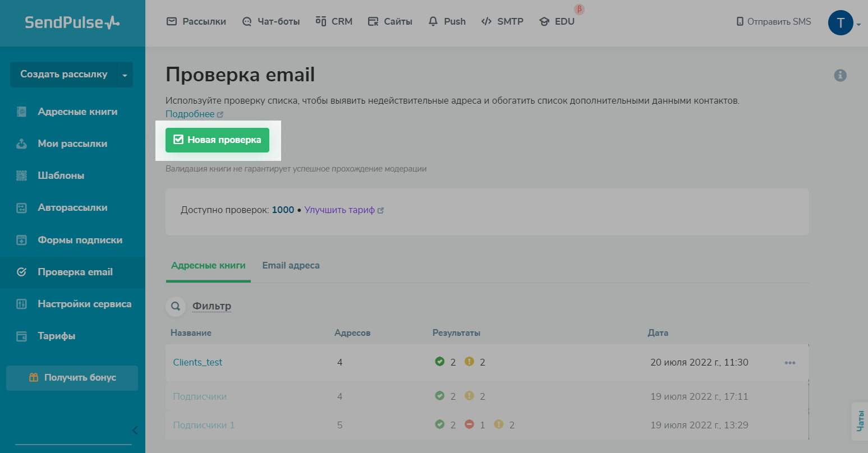Image resolution: width=868 pixels, height=453 pixels.
Task: Click the info icon near page title
Action: [840, 75]
